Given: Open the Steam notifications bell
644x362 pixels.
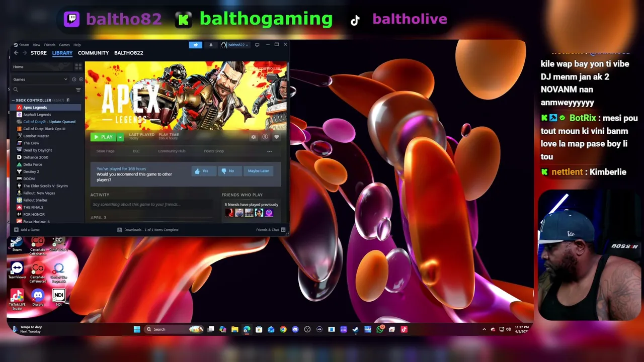Looking at the screenshot, I should point(211,45).
